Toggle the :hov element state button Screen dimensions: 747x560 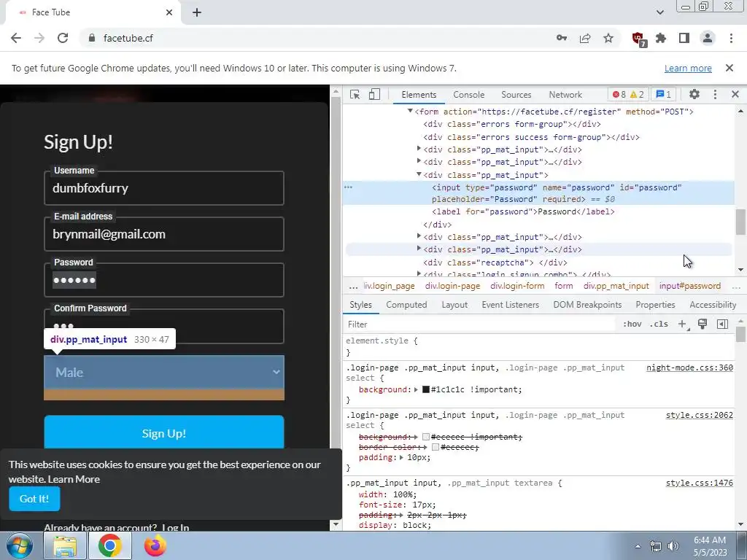[632, 324]
